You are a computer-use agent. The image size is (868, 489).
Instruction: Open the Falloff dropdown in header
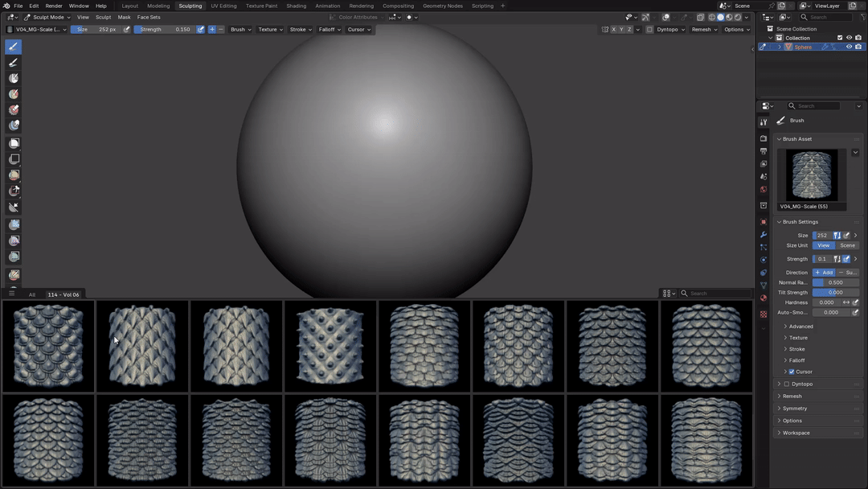[x=330, y=29]
